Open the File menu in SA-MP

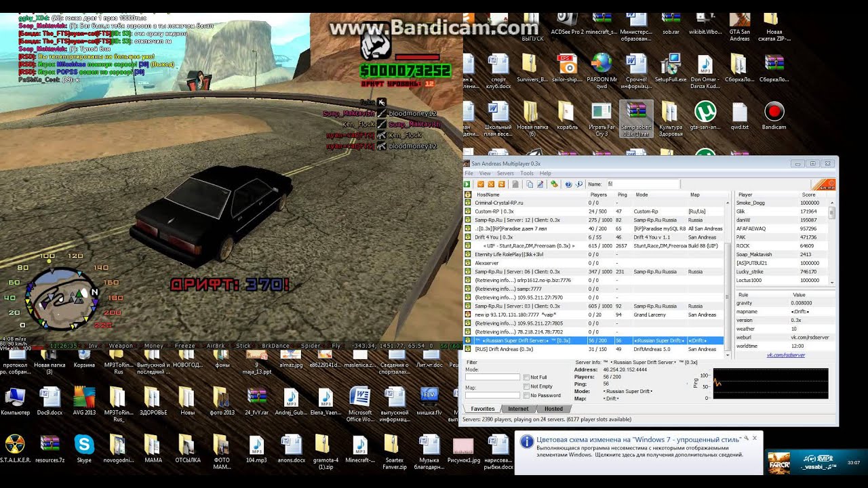coord(469,174)
